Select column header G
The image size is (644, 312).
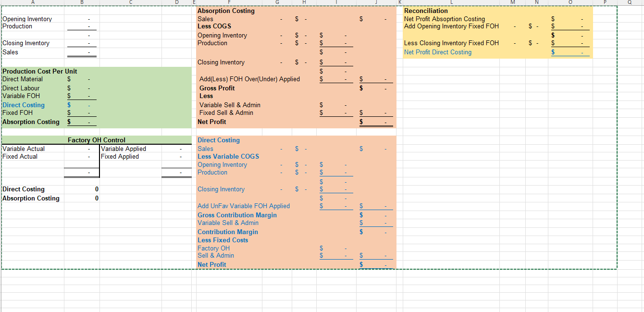(x=277, y=3)
